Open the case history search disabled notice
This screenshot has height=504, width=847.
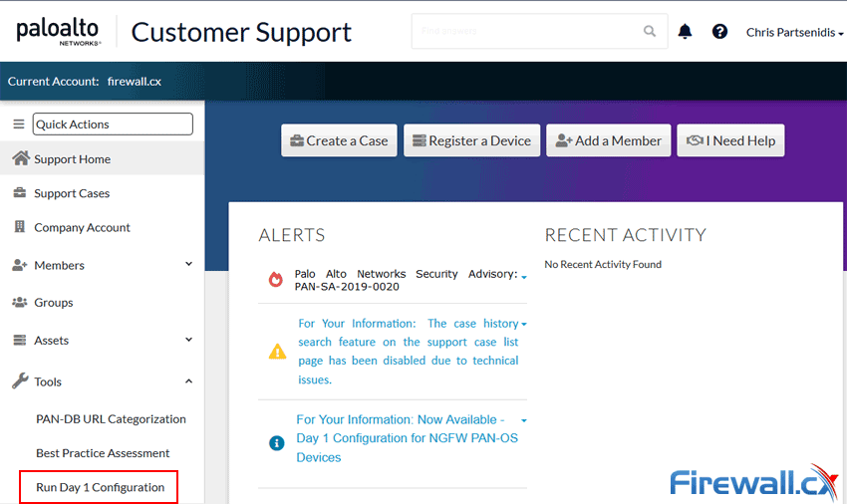[x=409, y=352]
